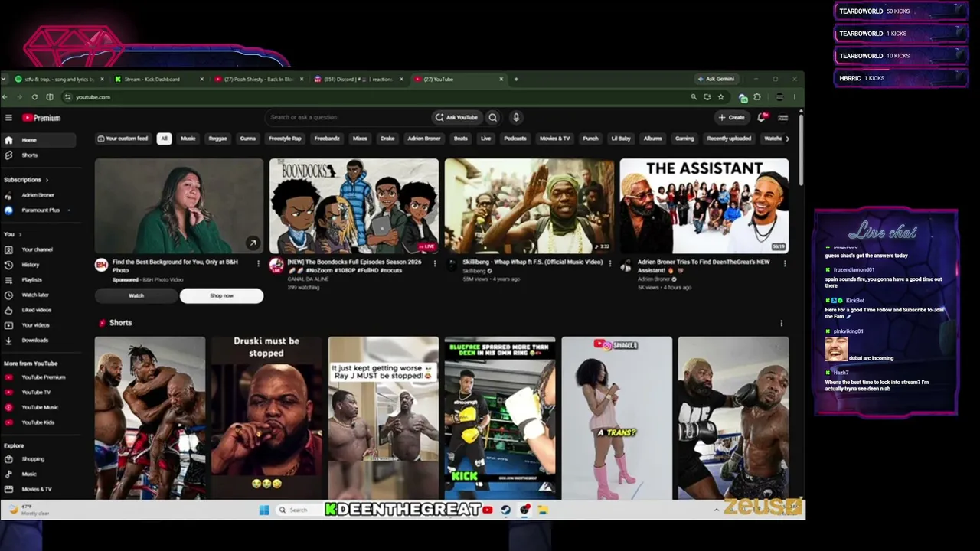Select the Gaming filter chip
The height and width of the screenshot is (551, 980).
[x=684, y=139]
